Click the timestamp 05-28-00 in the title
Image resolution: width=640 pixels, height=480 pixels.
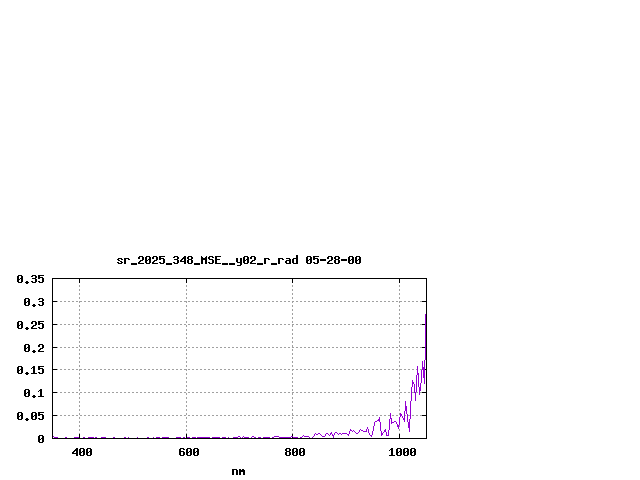pos(333,260)
